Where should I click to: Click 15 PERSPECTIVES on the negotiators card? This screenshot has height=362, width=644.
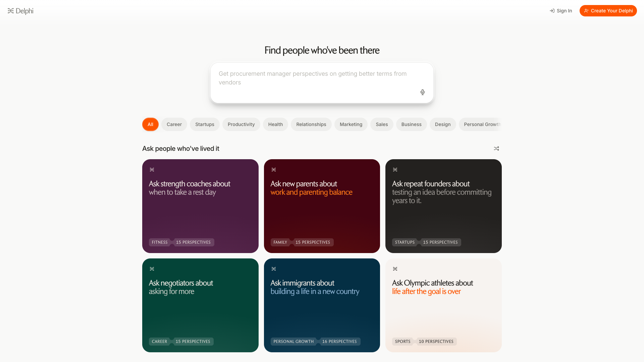click(x=193, y=342)
